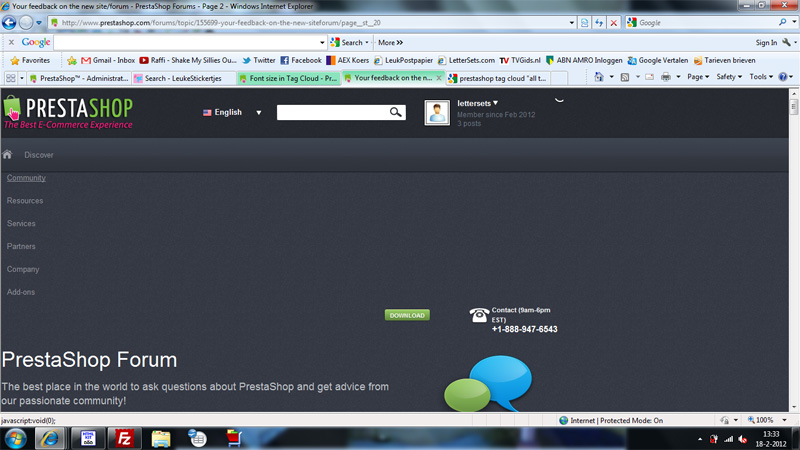
Task: Open LeukPostpapier favorite
Action: (403, 60)
